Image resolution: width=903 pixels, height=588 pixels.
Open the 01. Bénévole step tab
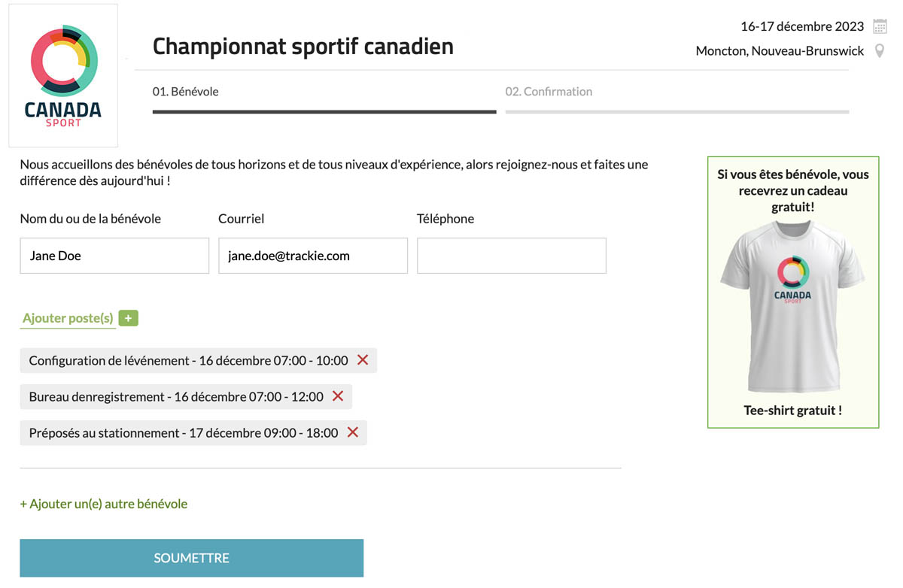click(x=186, y=92)
